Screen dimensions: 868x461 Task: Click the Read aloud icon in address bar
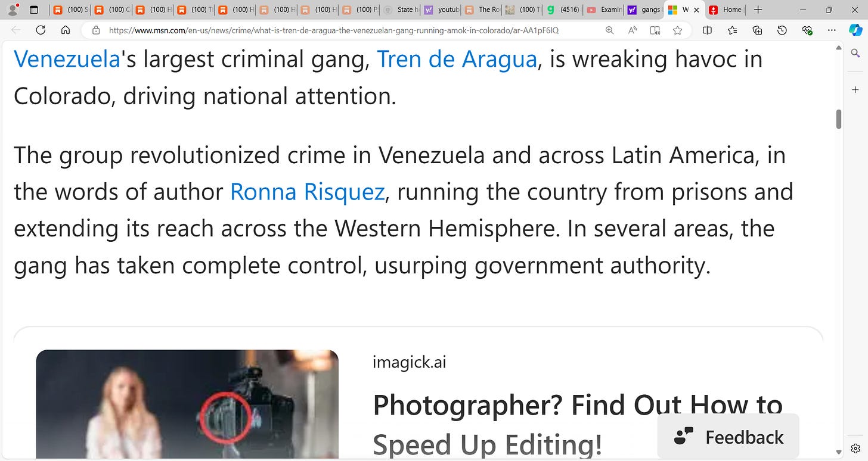tap(633, 30)
